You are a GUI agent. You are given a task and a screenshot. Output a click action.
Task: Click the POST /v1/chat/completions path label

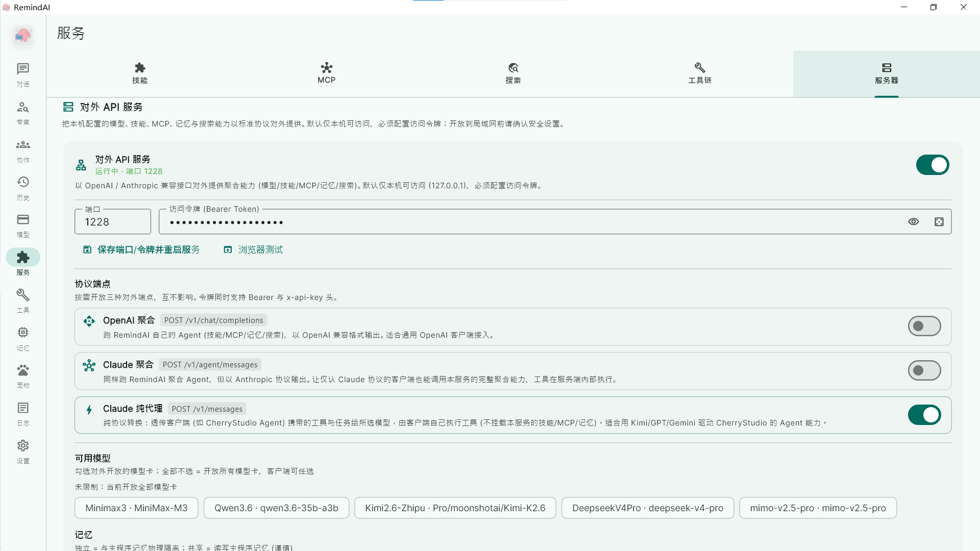coord(214,320)
